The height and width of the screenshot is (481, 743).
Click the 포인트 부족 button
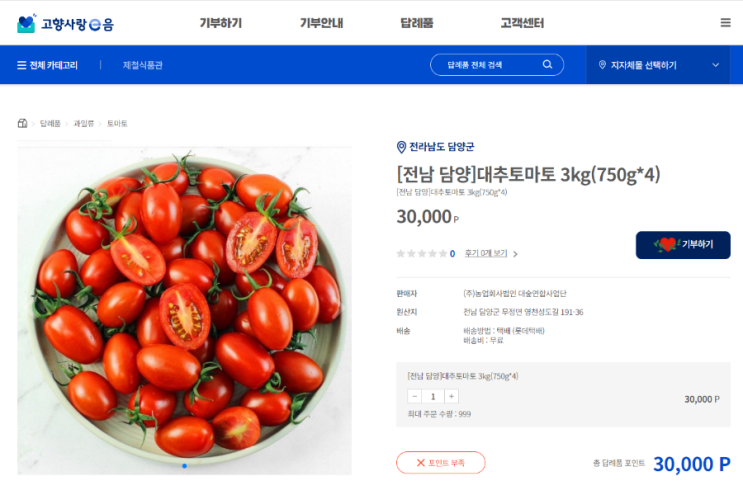coord(441,463)
